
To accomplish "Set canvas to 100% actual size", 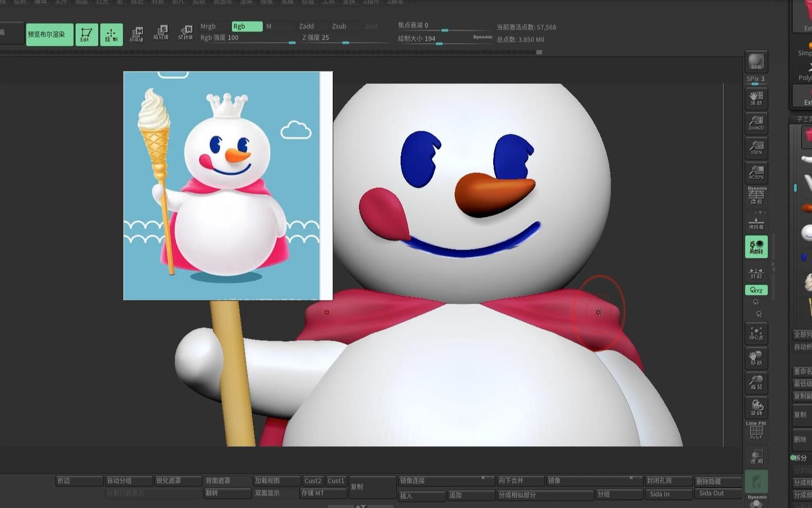I will (x=756, y=148).
